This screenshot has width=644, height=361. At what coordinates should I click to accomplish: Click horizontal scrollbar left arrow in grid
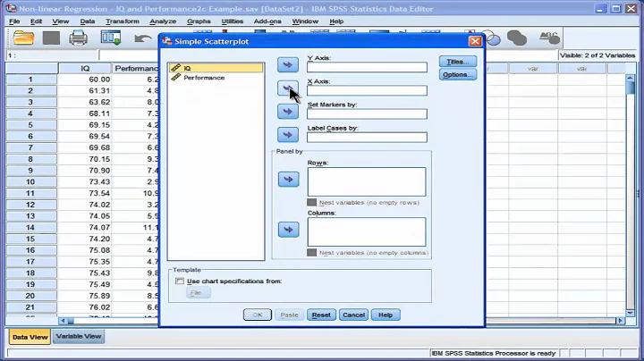coord(63,321)
